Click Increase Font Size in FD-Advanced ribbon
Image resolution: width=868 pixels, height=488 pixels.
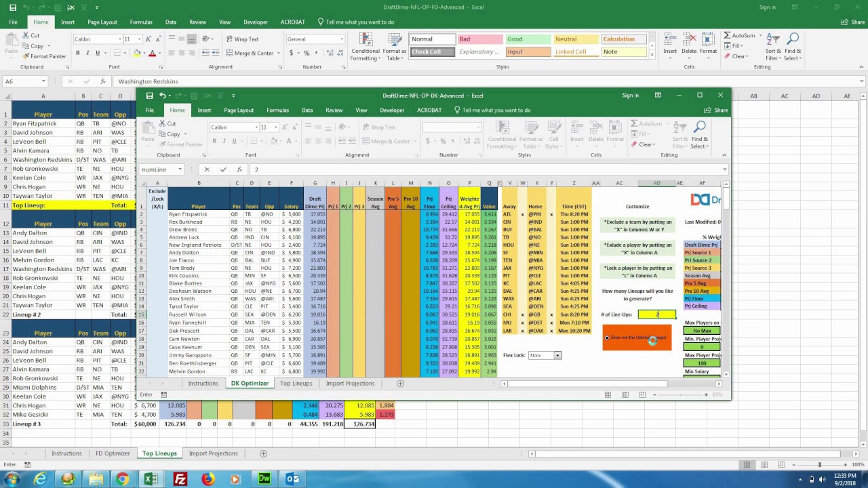click(x=146, y=39)
